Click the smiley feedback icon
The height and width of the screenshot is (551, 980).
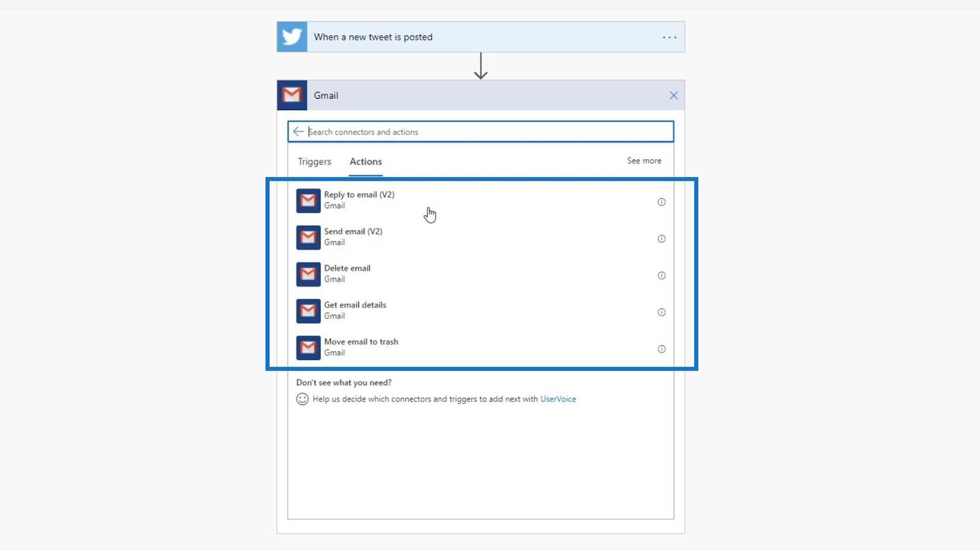pos(302,399)
